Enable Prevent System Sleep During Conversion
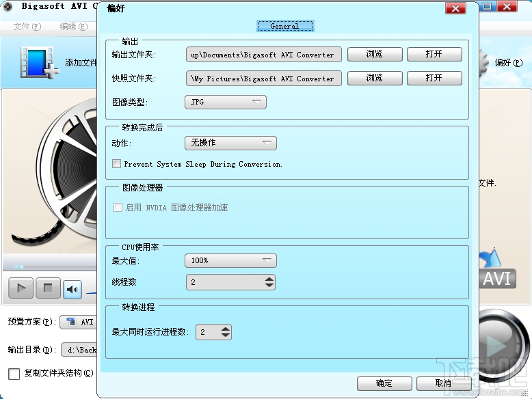532x399 pixels. 116,164
